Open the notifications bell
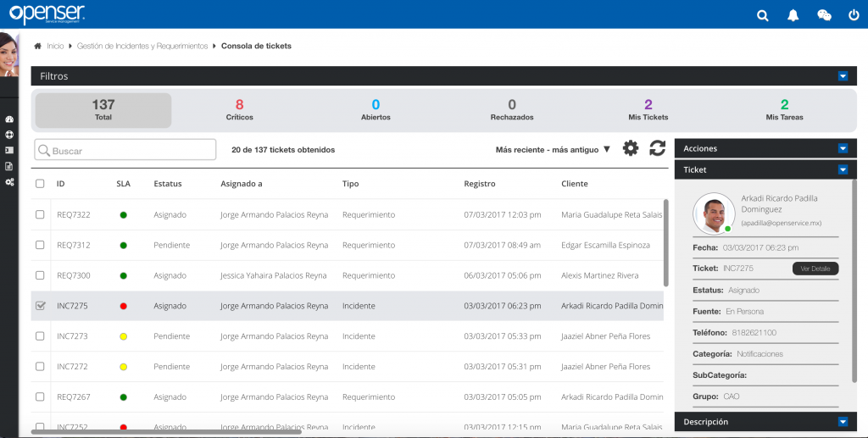The height and width of the screenshot is (438, 868). (793, 15)
